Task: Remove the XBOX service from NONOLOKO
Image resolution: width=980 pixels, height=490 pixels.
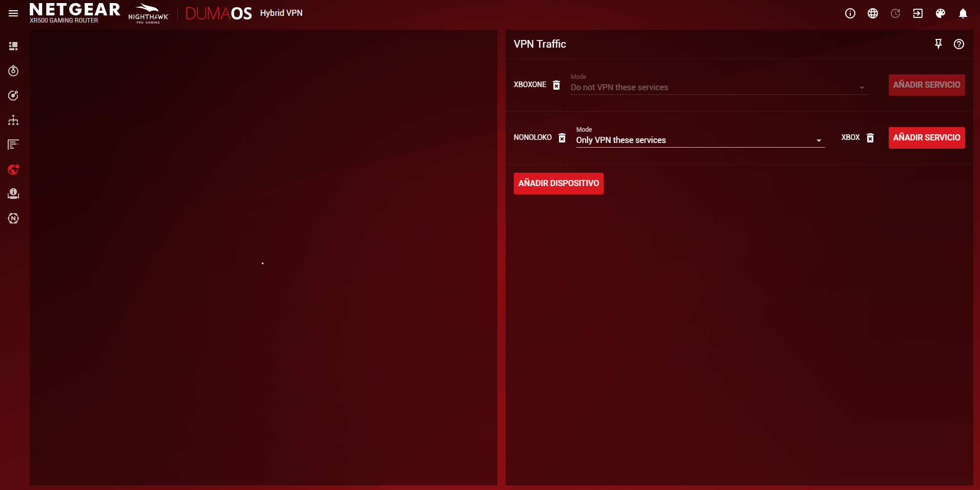Action: 869,137
